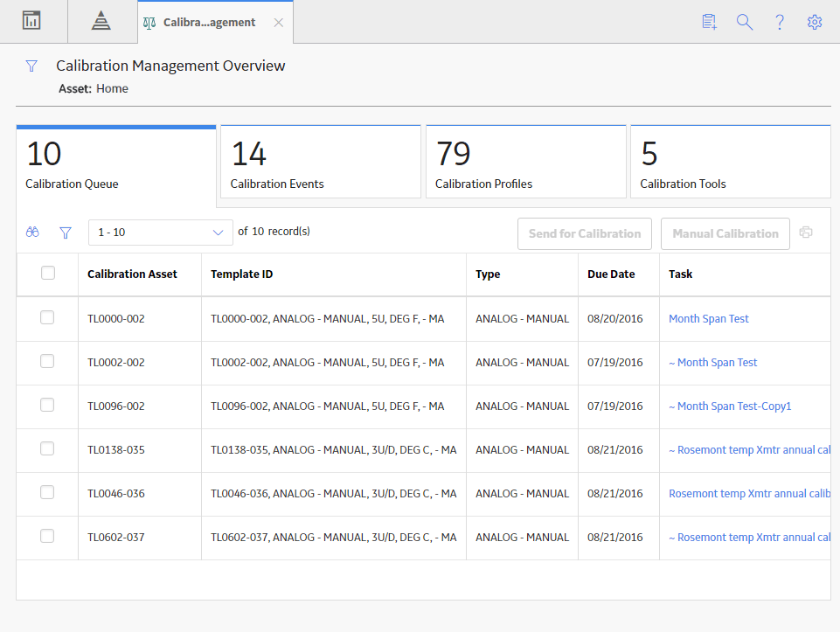This screenshot has width=840, height=632.
Task: Select the checkbox for TL0138-035 row
Action: pos(47,448)
